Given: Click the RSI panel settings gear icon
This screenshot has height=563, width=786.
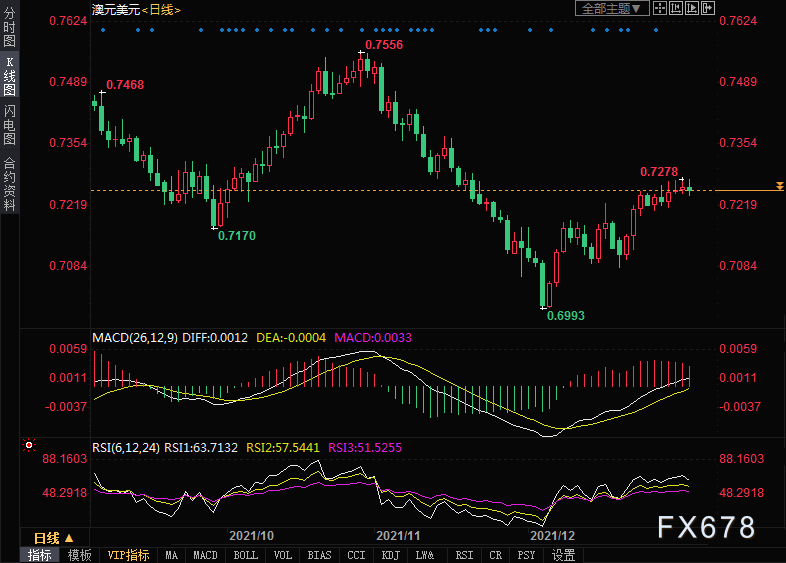Looking at the screenshot, I should coord(29,445).
